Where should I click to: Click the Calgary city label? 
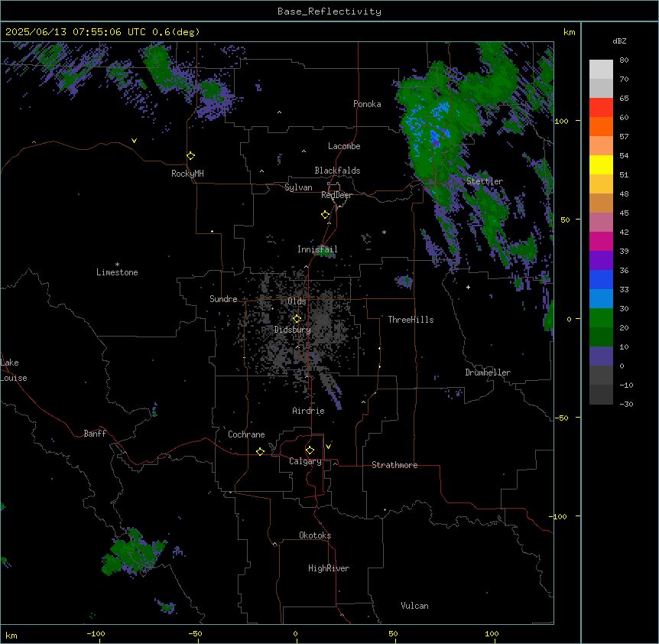click(x=305, y=461)
